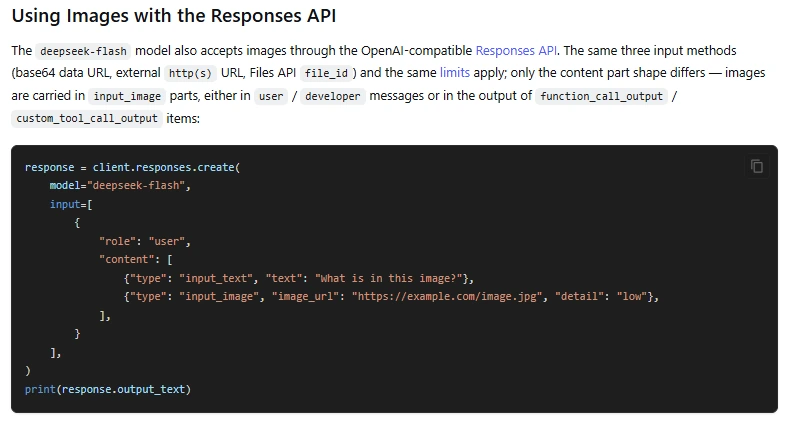Click the inline code file_id

tap(326, 73)
